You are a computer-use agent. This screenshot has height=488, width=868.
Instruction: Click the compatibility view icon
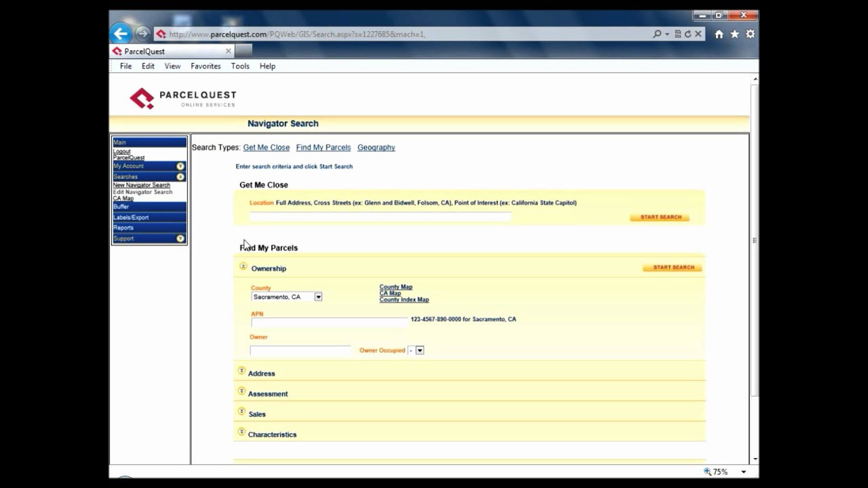point(677,34)
